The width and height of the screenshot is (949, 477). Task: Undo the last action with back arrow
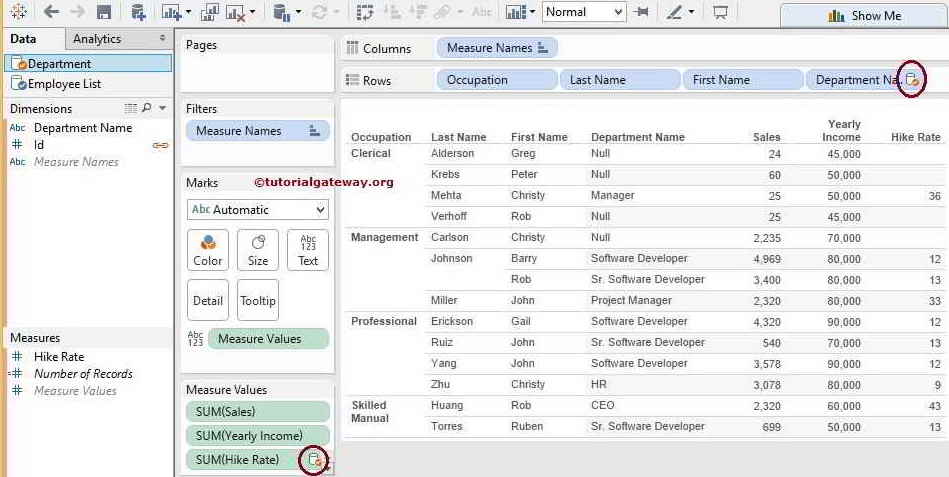(x=51, y=12)
